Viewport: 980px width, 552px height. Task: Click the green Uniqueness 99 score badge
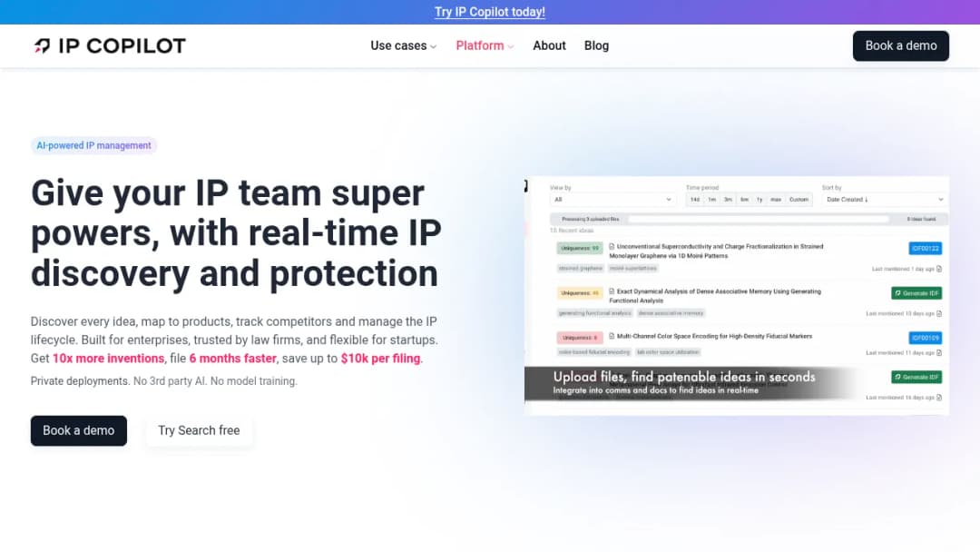[579, 248]
